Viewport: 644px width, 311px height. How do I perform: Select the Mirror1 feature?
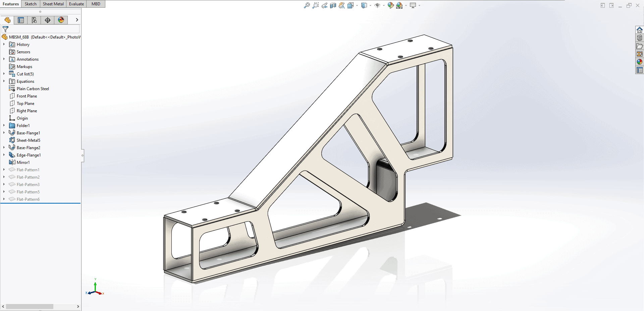coord(23,163)
